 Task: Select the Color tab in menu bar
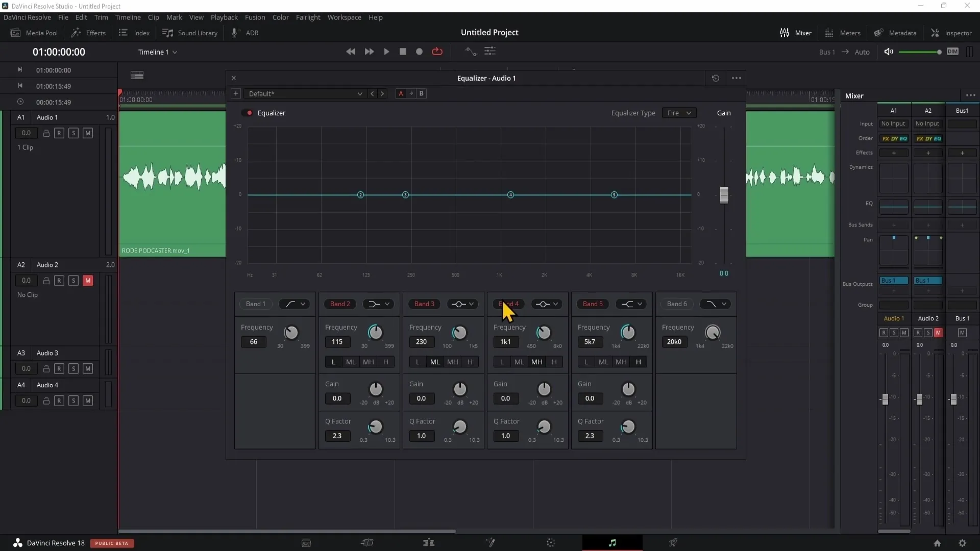pyautogui.click(x=281, y=17)
